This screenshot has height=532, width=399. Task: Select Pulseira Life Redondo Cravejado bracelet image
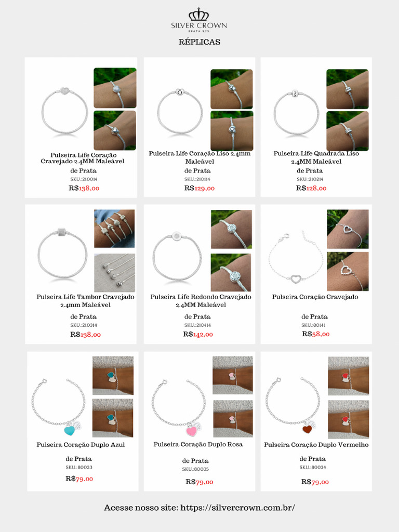pos(177,257)
